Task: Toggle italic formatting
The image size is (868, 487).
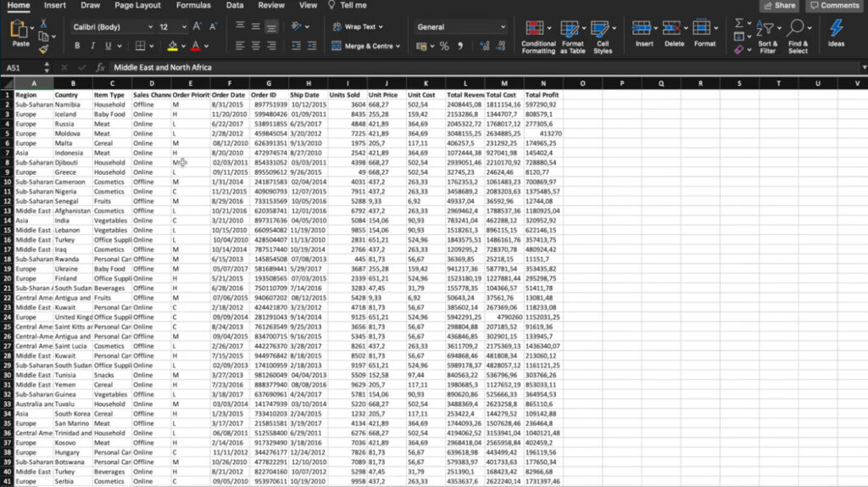Action: point(91,46)
